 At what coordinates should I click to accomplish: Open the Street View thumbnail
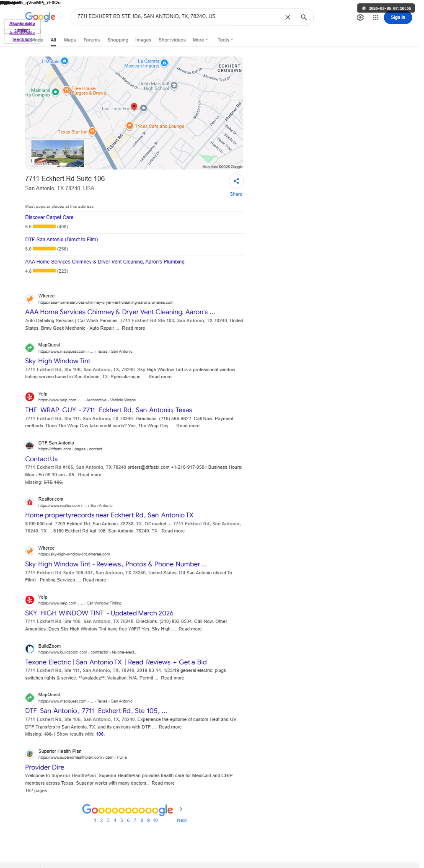[x=58, y=153]
